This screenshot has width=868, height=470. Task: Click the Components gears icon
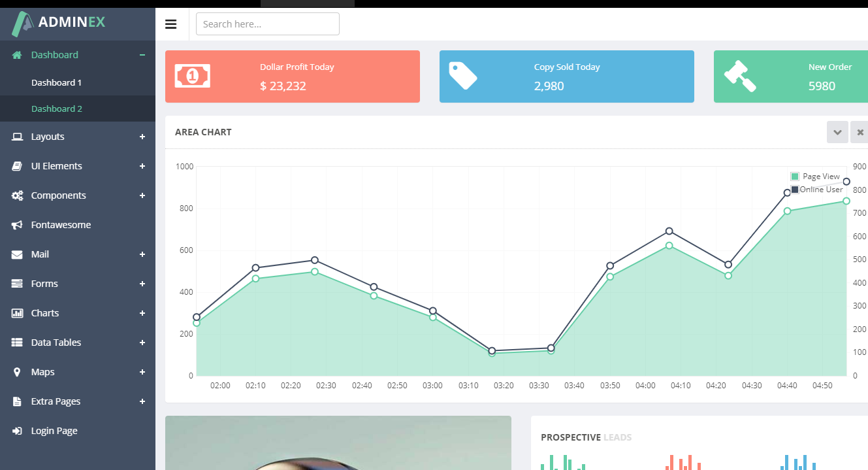pos(17,195)
